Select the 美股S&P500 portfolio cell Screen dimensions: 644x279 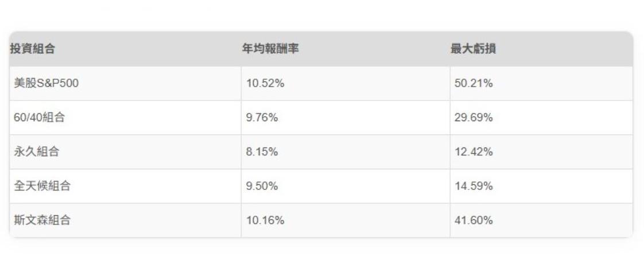click(x=46, y=84)
